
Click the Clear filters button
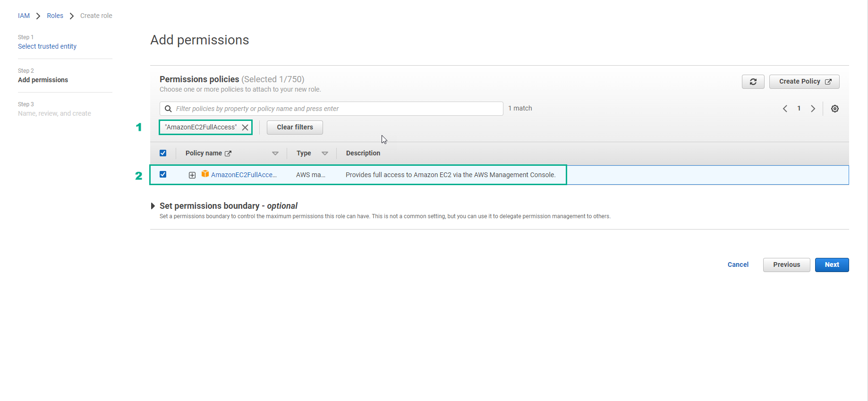[295, 128]
